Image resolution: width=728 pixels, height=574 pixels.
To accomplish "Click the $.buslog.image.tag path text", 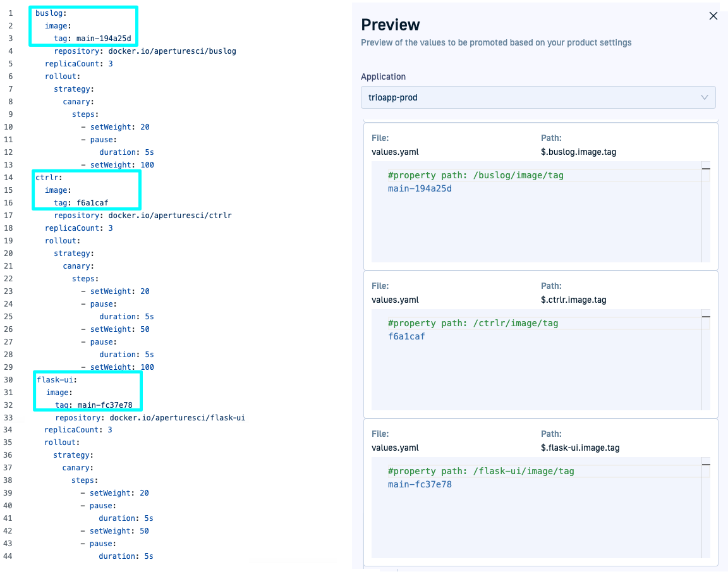I will (578, 152).
